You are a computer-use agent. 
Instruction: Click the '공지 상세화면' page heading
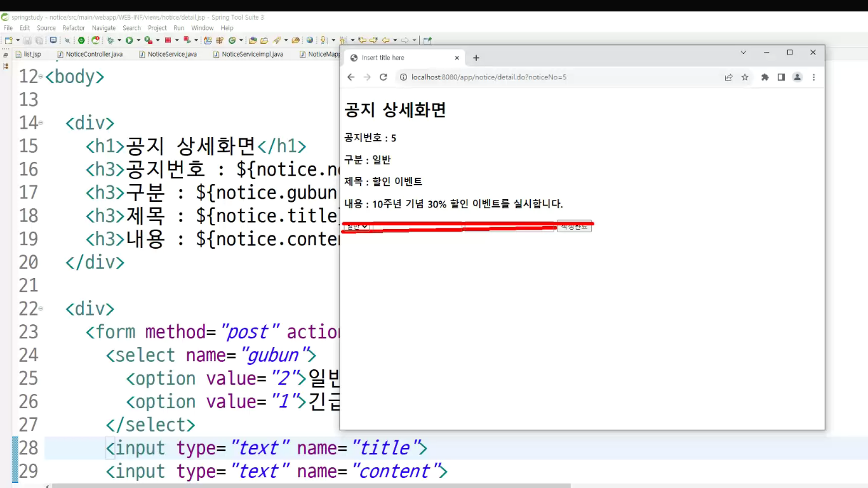click(x=395, y=110)
